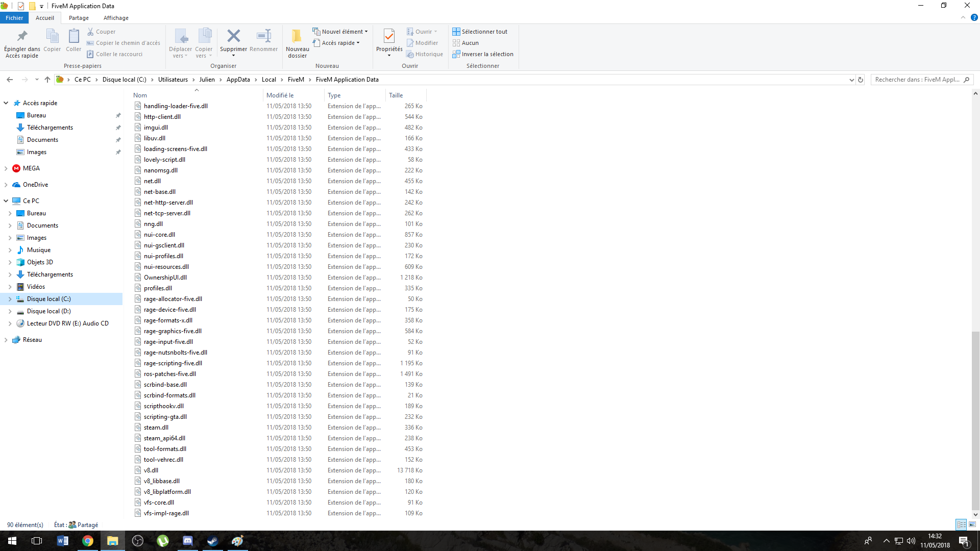Click the Back navigation arrow
Screen dimensions: 980x551
[10, 80]
